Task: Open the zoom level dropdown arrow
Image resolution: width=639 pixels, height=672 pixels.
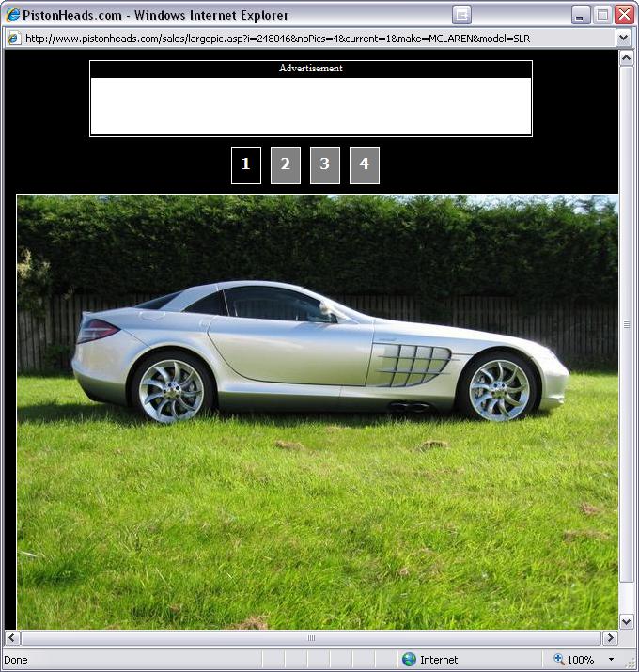Action: pos(612,660)
